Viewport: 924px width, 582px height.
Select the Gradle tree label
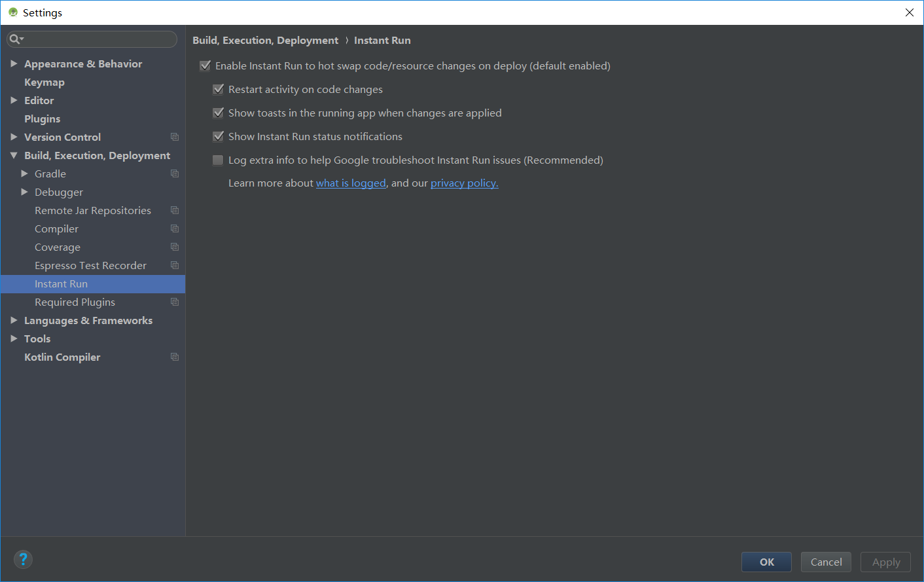tap(50, 173)
